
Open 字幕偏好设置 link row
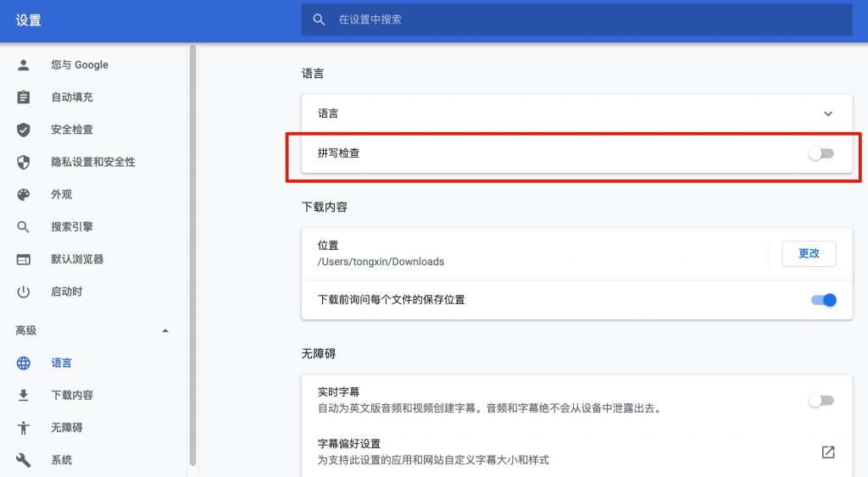click(x=576, y=452)
